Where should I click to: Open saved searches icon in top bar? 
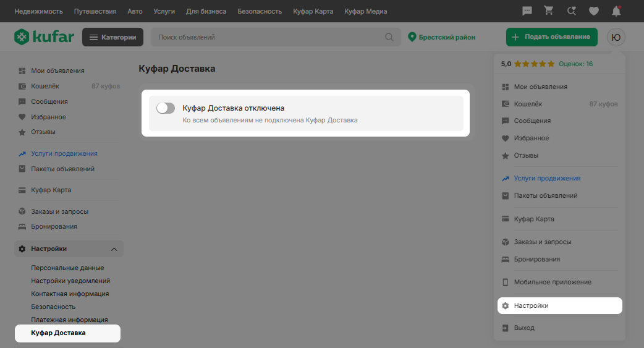click(x=571, y=11)
